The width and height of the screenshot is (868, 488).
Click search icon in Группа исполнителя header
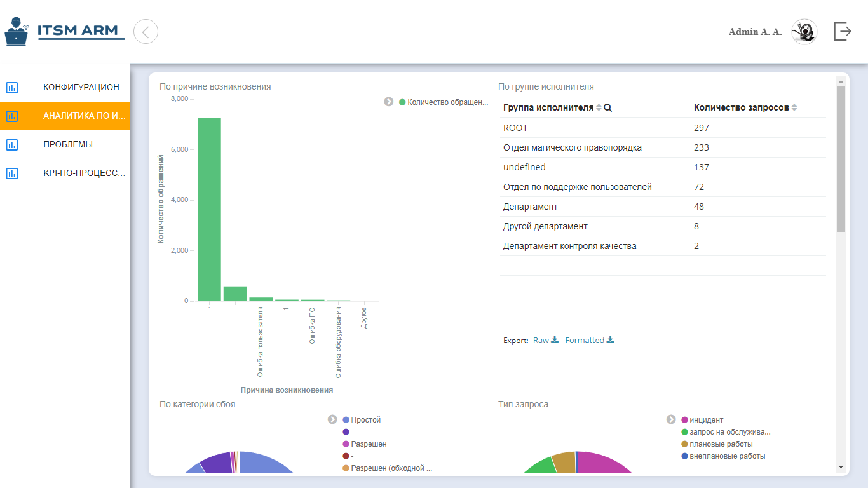pyautogui.click(x=607, y=108)
